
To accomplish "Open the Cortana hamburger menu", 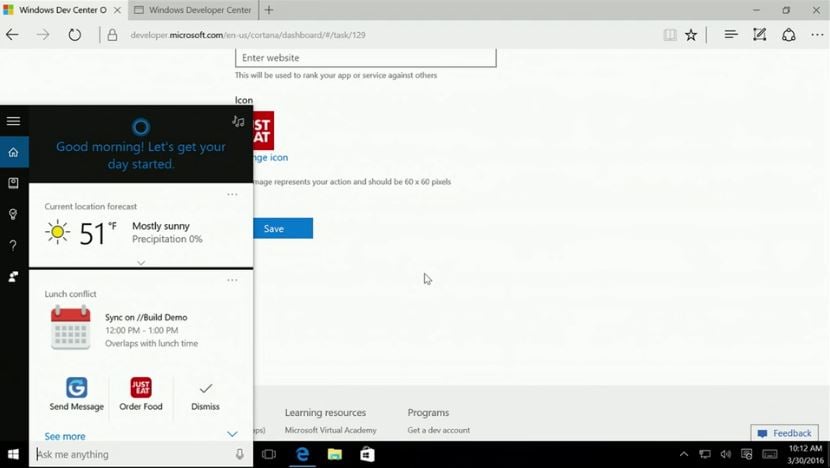I will 14,121.
